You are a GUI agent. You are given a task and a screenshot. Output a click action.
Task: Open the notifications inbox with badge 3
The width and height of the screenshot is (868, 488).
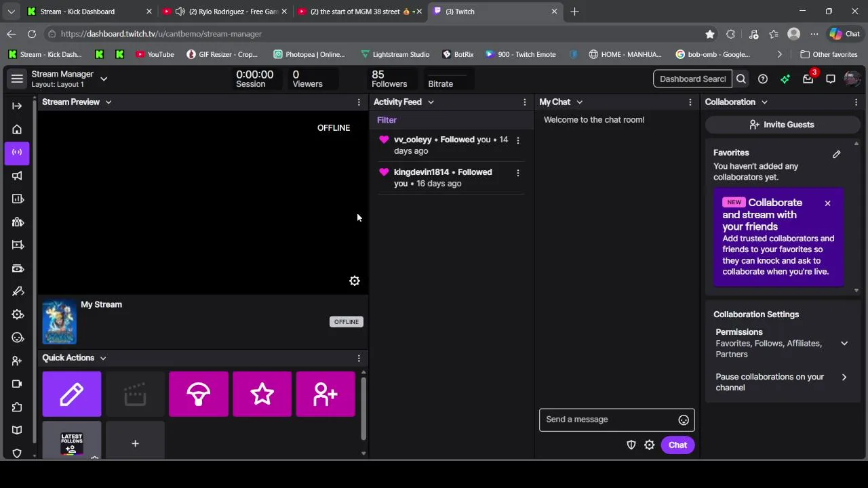point(808,79)
